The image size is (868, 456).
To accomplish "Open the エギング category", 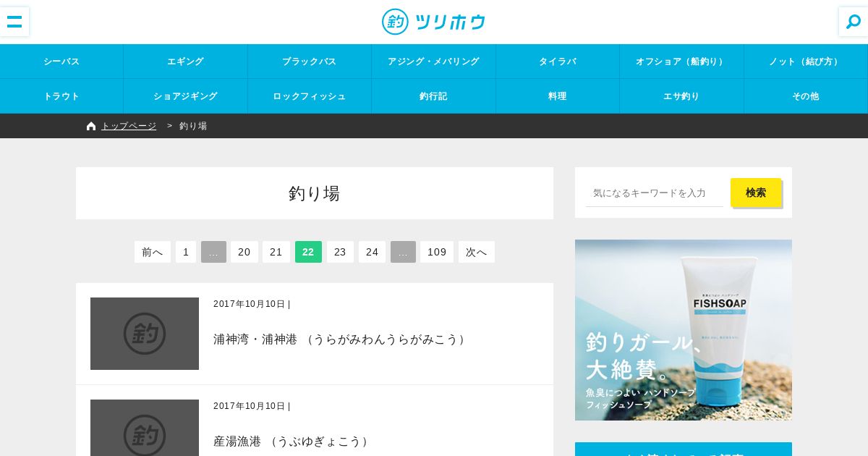I will pos(186,62).
